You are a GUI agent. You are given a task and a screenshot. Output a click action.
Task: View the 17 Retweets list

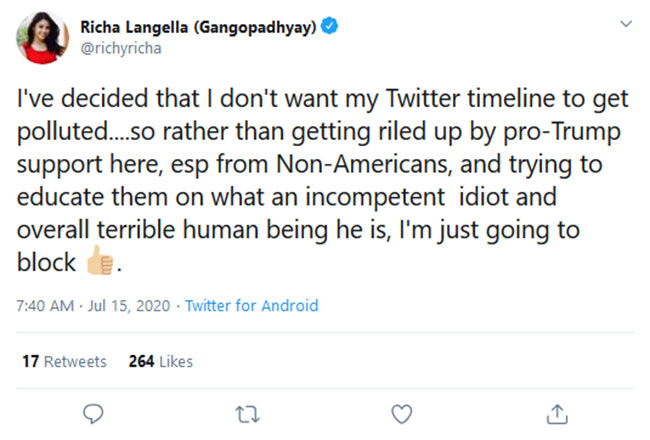[64, 361]
